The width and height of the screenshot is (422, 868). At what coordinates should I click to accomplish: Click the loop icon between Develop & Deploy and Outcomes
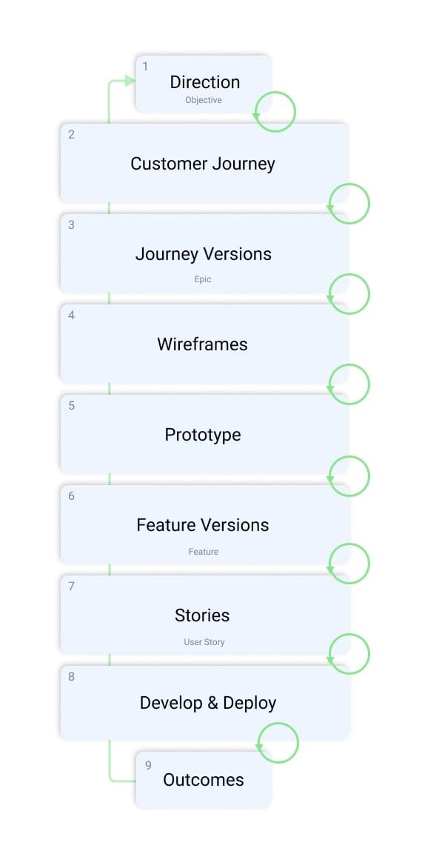(x=277, y=743)
